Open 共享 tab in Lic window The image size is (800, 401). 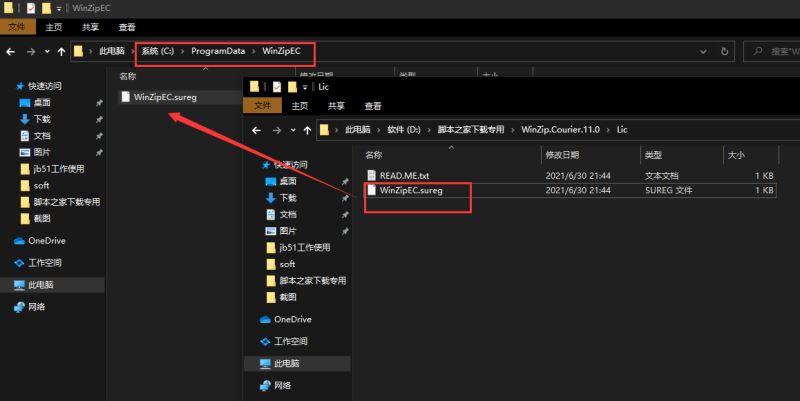pyautogui.click(x=336, y=106)
